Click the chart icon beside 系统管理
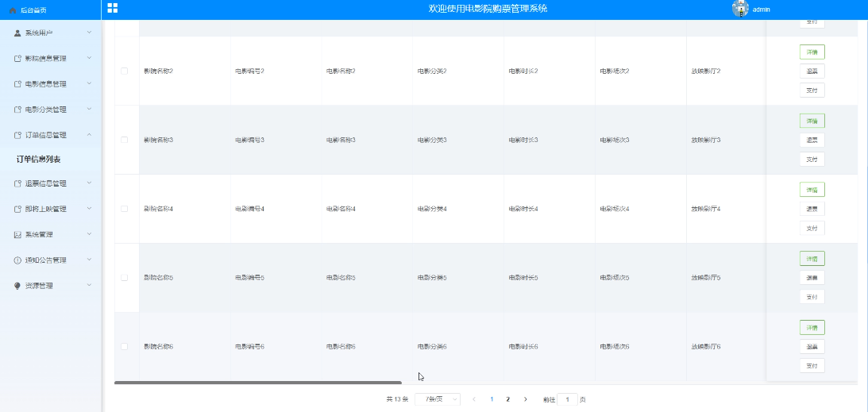This screenshot has height=412, width=868. coord(17,234)
